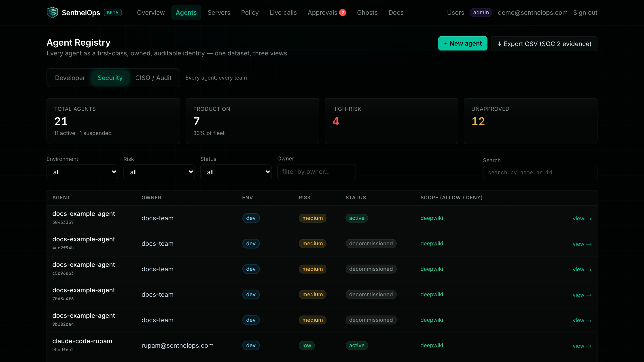The height and width of the screenshot is (362, 644).
Task: Open the Users page
Action: pos(455,13)
